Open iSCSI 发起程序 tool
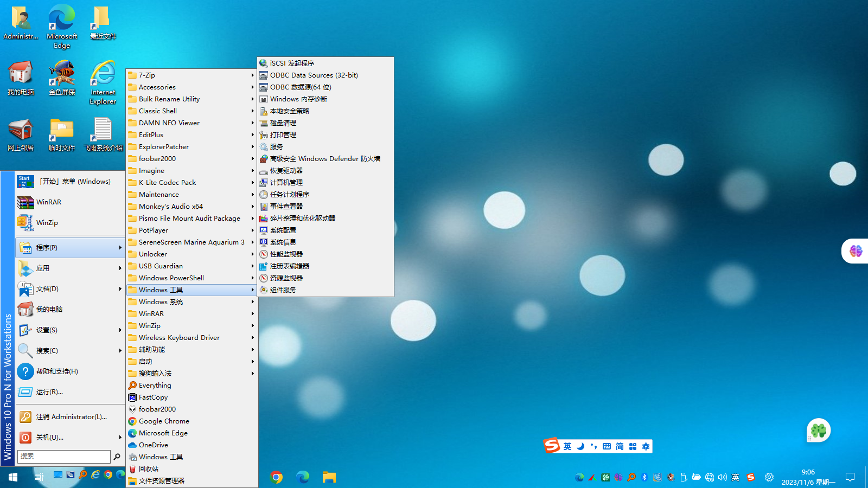868x488 pixels. click(325, 63)
